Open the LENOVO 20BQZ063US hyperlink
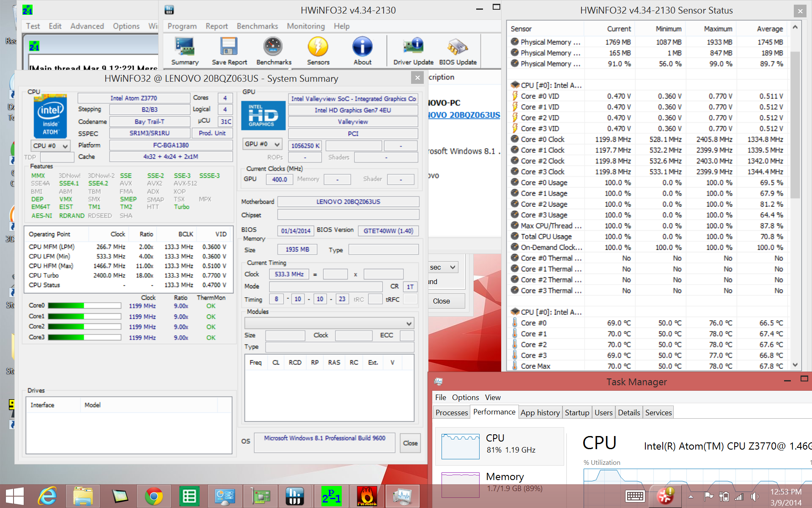This screenshot has height=508, width=812. (x=464, y=115)
